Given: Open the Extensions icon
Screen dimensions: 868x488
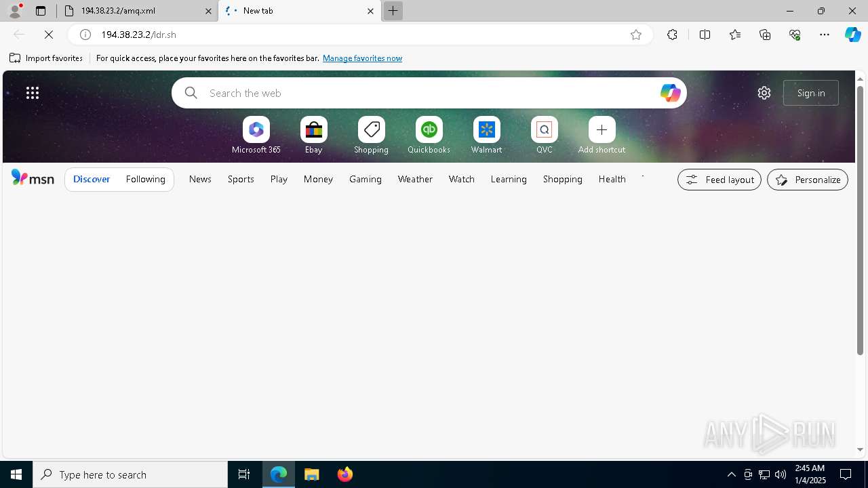Looking at the screenshot, I should (x=672, y=35).
